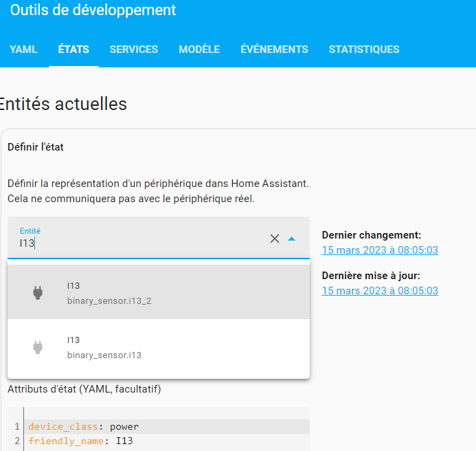Screen dimensions: 476x451
Task: Clear the Entité field with the X icon
Action: pyautogui.click(x=275, y=239)
